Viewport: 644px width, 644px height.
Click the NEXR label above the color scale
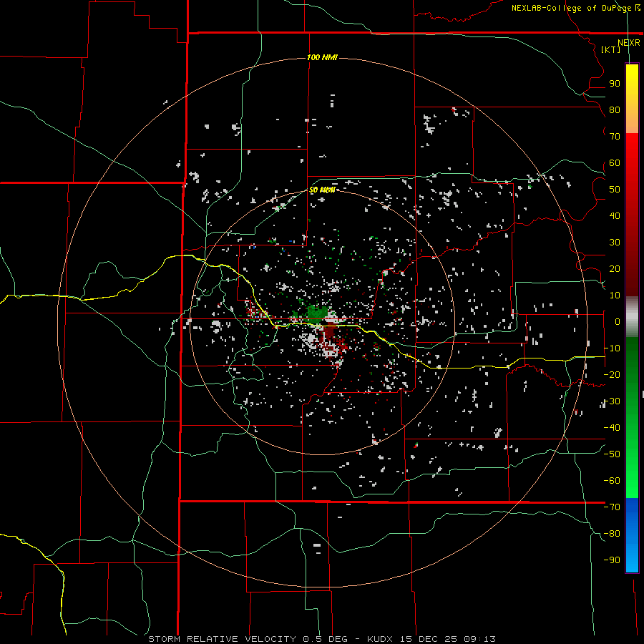(628, 43)
